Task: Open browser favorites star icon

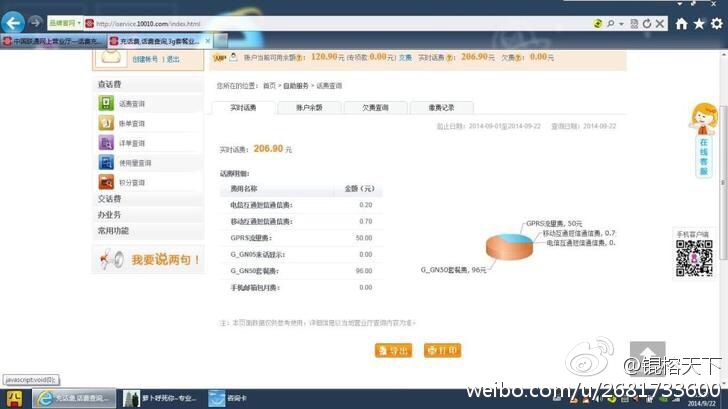Action: pyautogui.click(x=699, y=23)
